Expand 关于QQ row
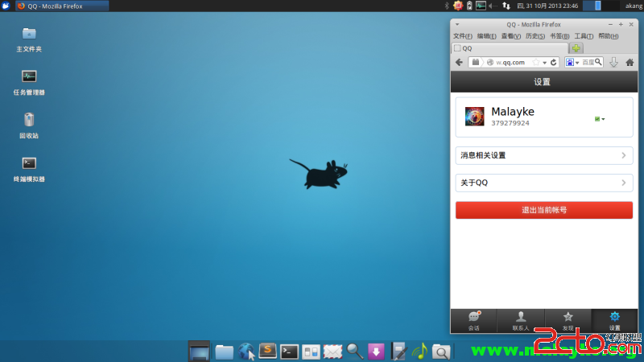This screenshot has height=362, width=644. (x=544, y=183)
